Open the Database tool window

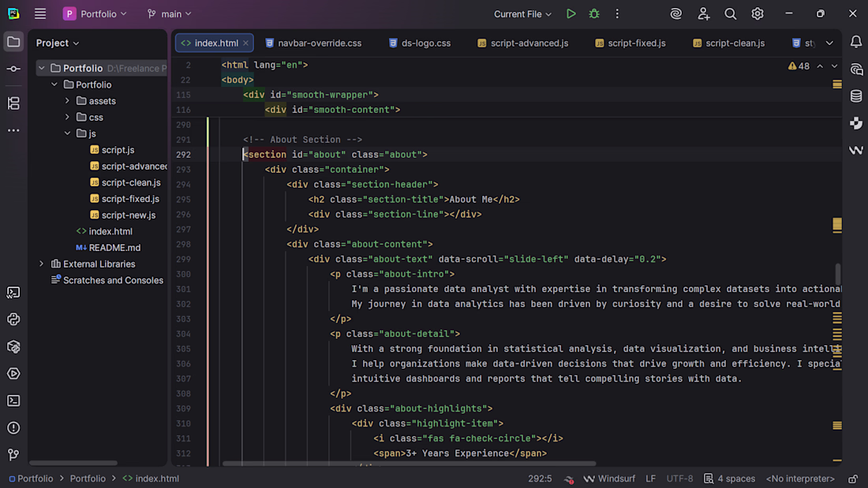point(856,96)
